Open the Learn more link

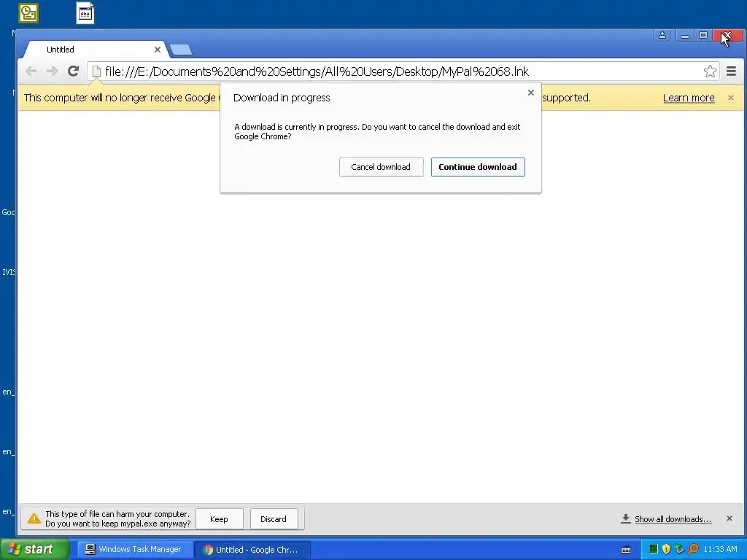[689, 98]
